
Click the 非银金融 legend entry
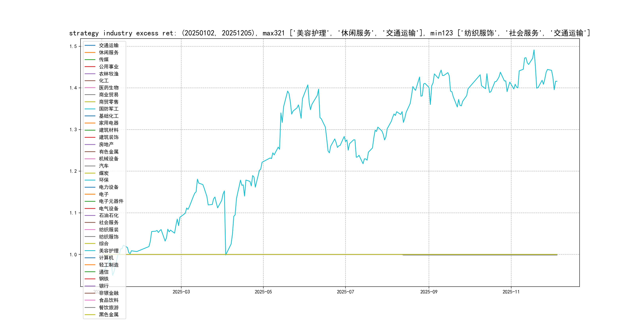point(109,293)
